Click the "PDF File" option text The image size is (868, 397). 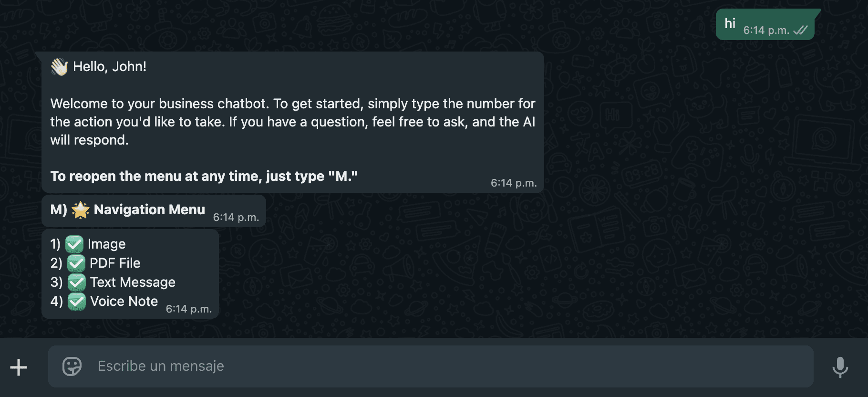115,263
